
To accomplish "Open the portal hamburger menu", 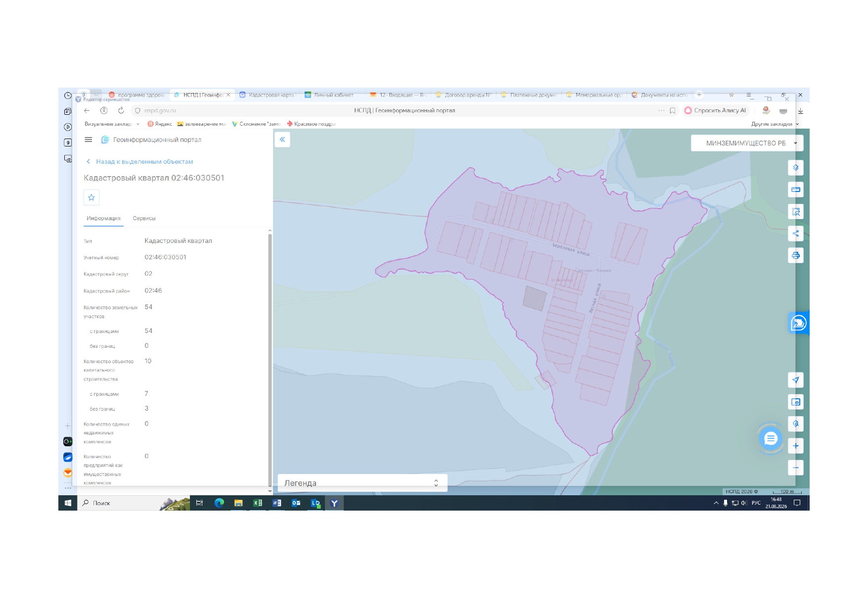I will tap(89, 140).
